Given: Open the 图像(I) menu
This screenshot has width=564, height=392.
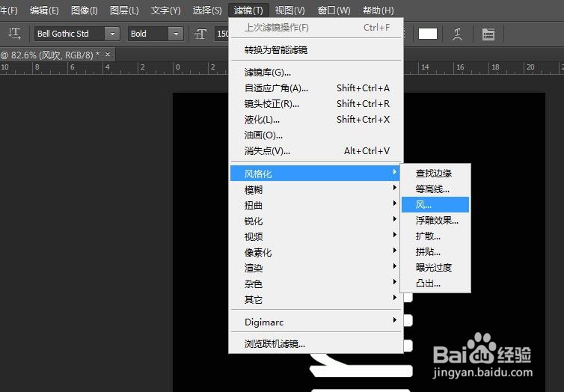Looking at the screenshot, I should point(85,10).
